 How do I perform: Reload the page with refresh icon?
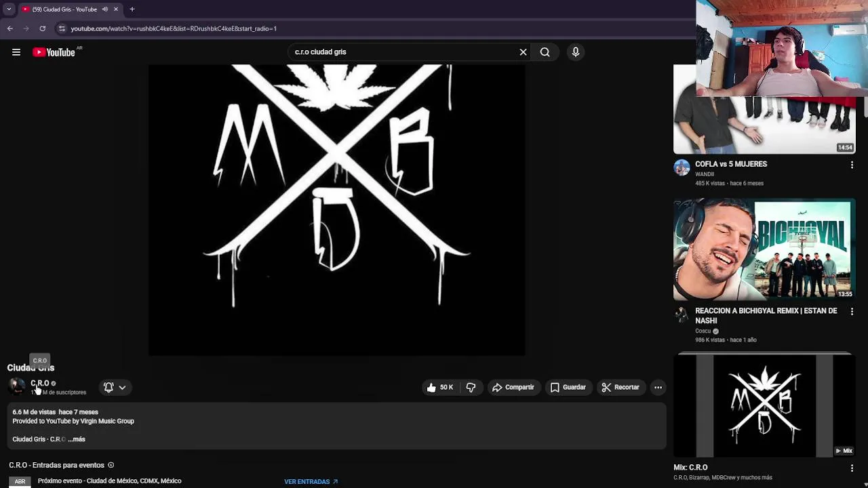43,28
